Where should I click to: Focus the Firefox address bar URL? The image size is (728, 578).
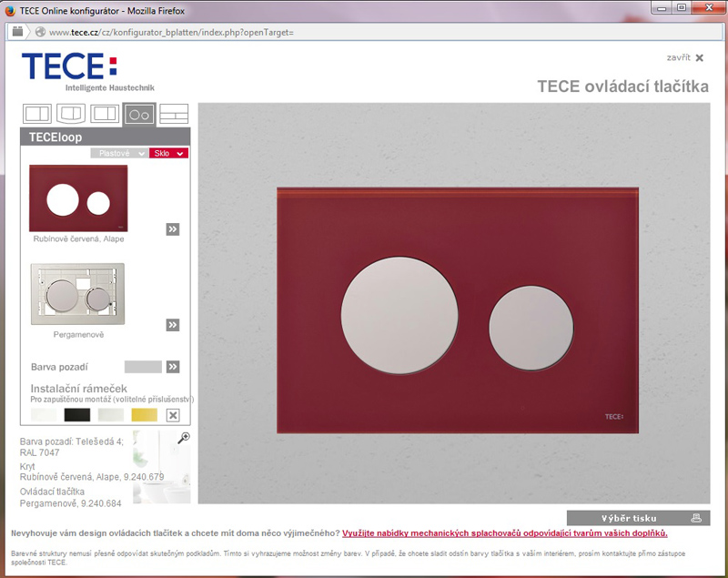pos(171,33)
